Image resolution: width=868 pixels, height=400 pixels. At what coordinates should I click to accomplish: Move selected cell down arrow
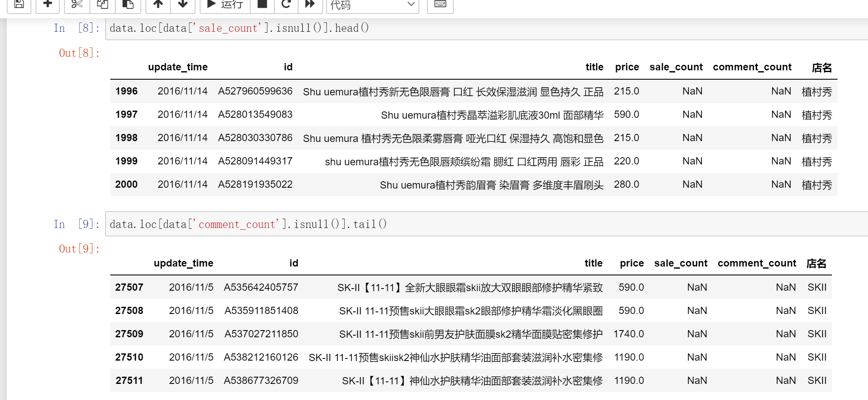183,5
